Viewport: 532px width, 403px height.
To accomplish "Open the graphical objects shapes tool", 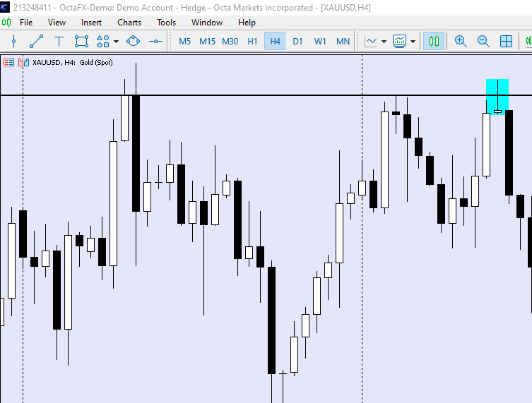I will pyautogui.click(x=103, y=42).
